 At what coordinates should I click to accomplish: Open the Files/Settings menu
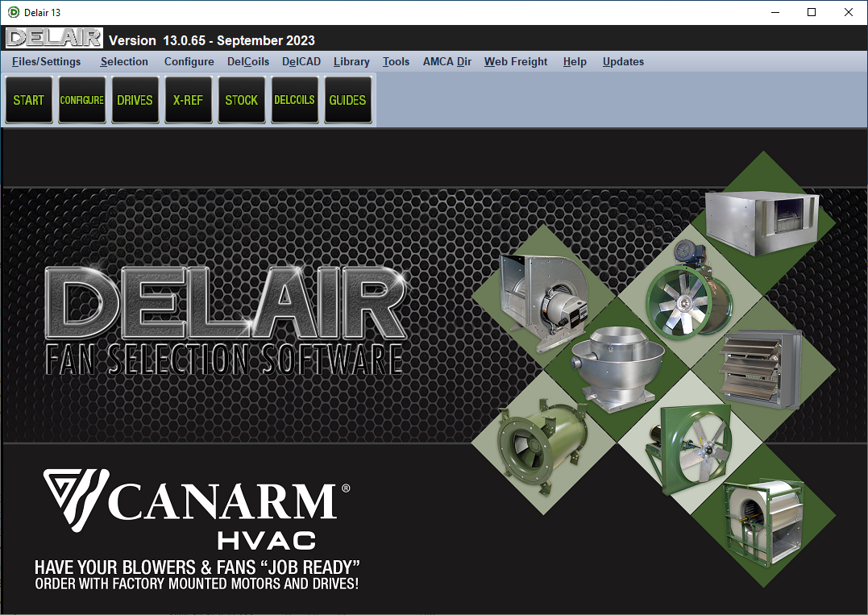tap(47, 61)
